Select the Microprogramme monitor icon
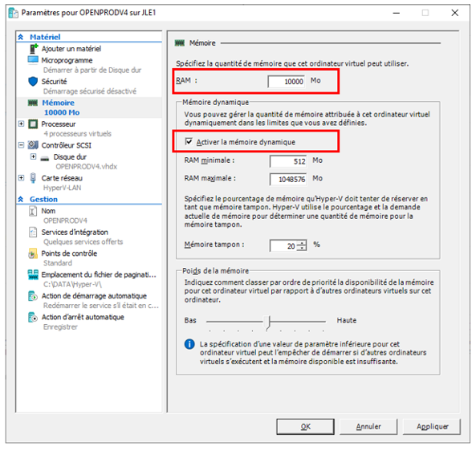This screenshot has height=450, width=476. [33, 60]
